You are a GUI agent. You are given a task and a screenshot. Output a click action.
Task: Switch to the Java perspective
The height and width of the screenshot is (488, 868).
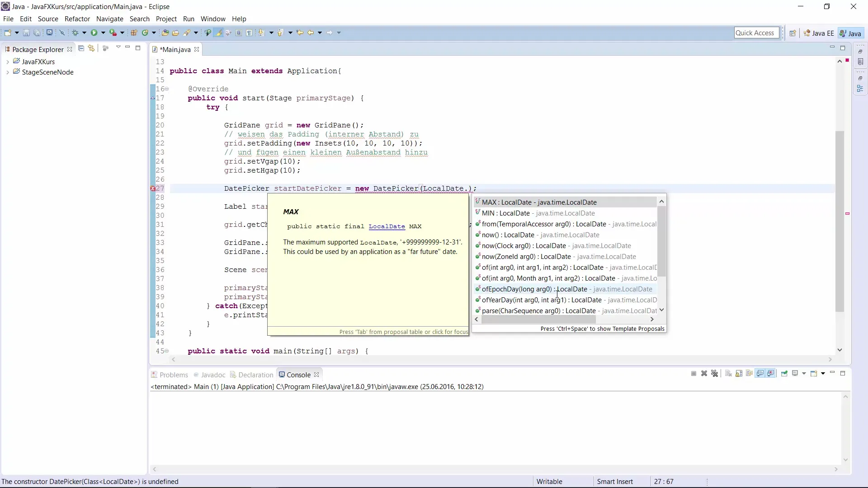850,33
